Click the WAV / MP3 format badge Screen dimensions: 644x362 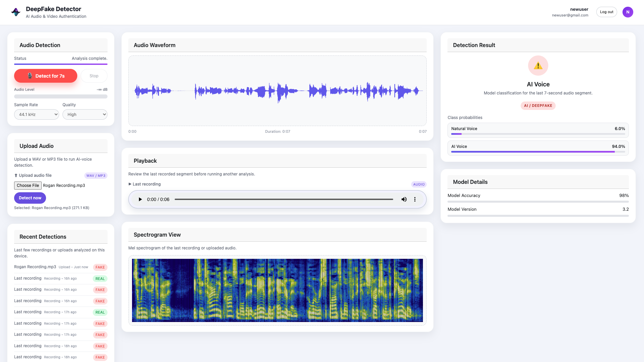click(x=96, y=175)
